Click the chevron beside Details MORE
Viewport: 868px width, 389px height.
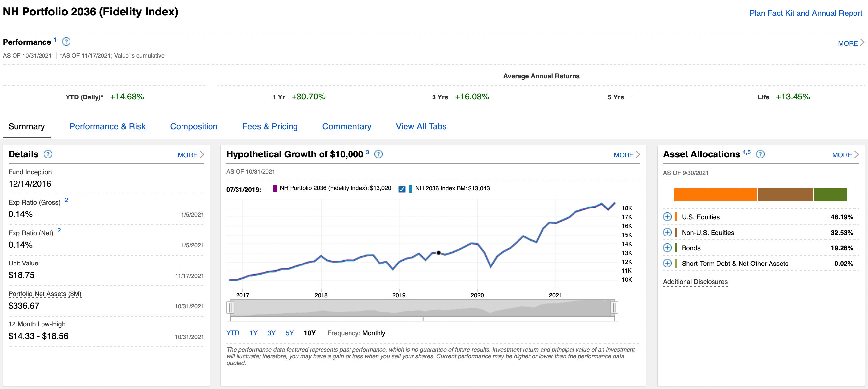pos(202,154)
